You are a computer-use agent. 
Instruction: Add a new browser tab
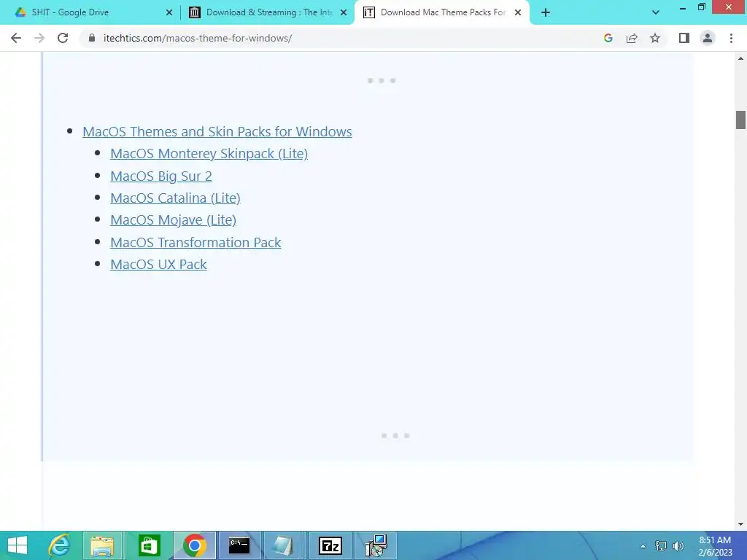click(546, 12)
